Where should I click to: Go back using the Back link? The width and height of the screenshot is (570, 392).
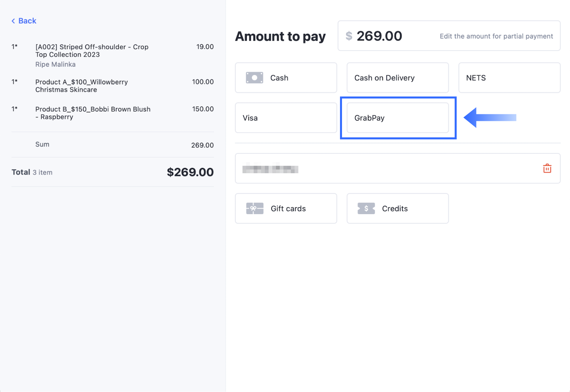coord(27,21)
